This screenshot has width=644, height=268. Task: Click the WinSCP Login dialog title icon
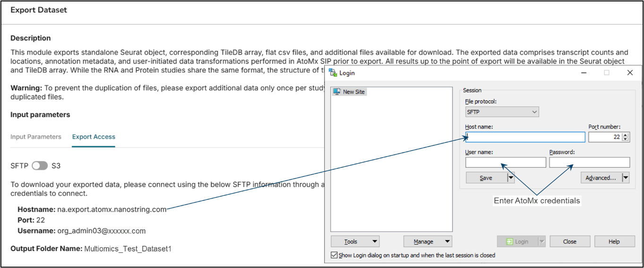[x=334, y=73]
